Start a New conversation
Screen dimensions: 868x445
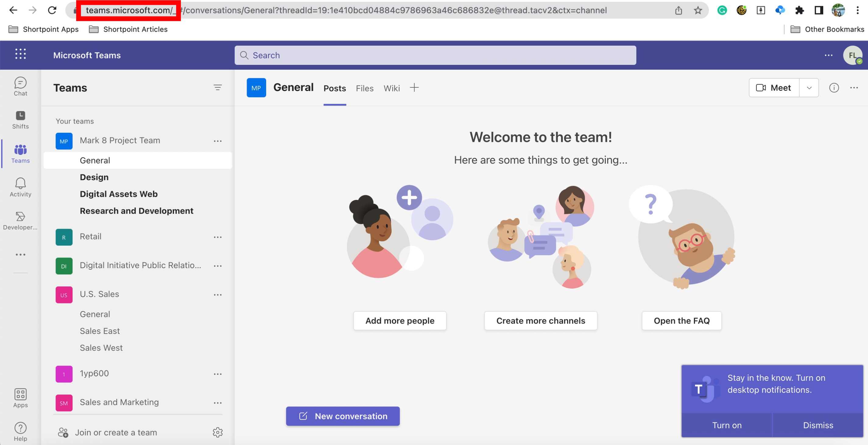pyautogui.click(x=342, y=416)
